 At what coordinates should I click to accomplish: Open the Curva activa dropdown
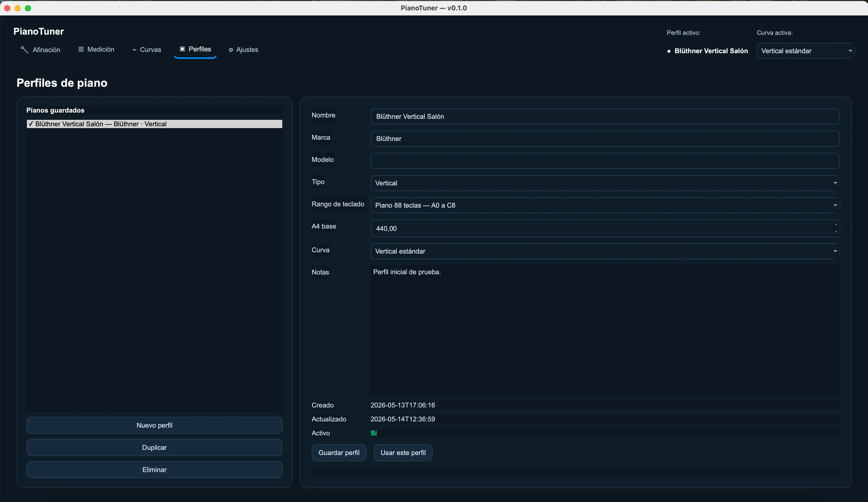pyautogui.click(x=805, y=51)
